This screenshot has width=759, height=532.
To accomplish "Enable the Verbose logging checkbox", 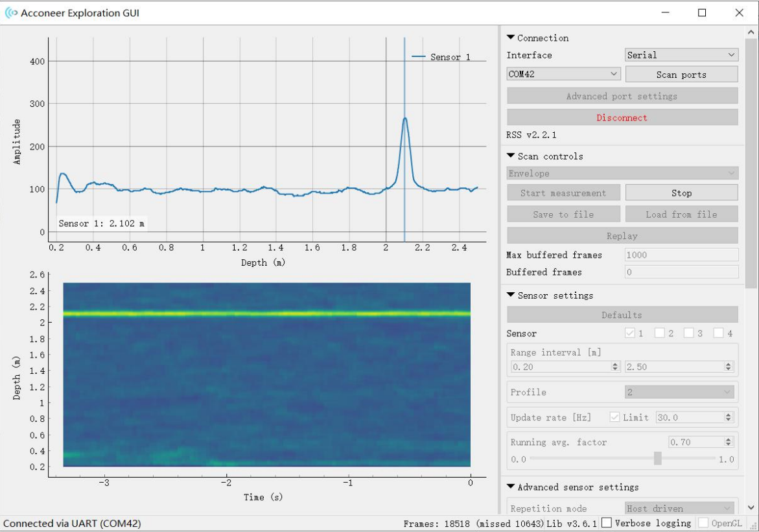I will tap(607, 523).
